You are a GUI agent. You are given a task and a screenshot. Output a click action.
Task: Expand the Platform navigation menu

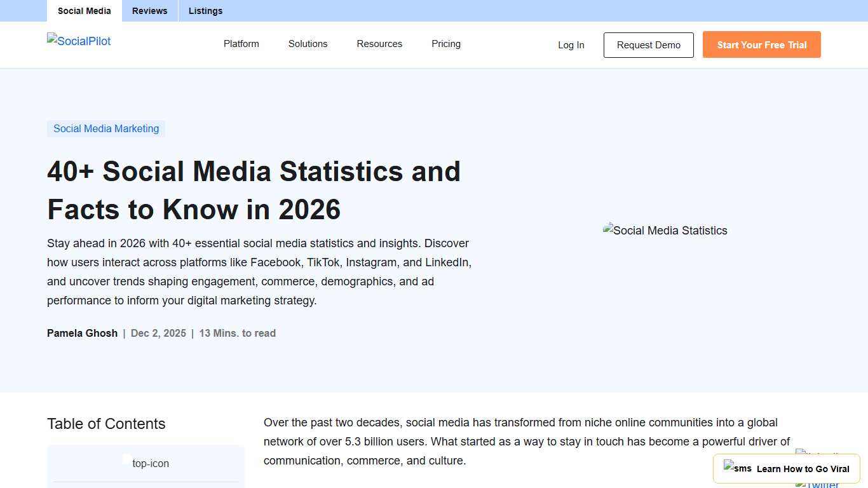pyautogui.click(x=241, y=44)
